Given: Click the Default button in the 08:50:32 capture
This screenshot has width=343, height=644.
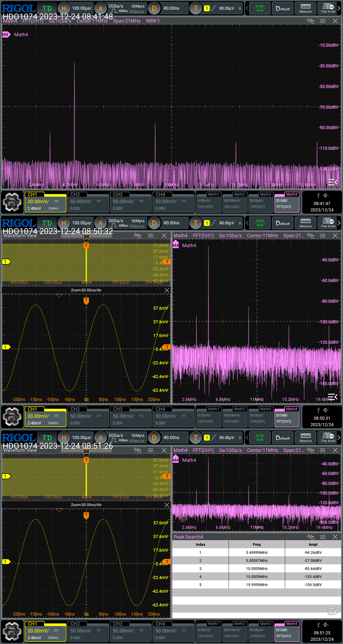Looking at the screenshot, I should 283,223.
